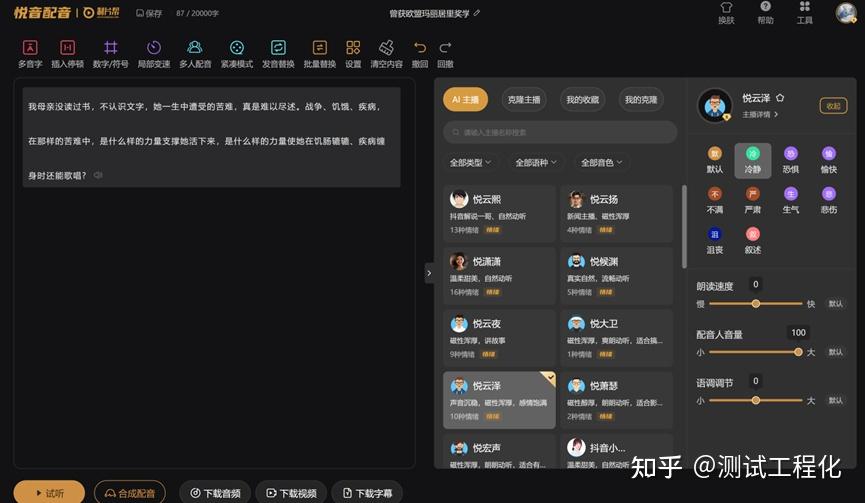Select the 悦云扬 voice card

[x=617, y=213]
